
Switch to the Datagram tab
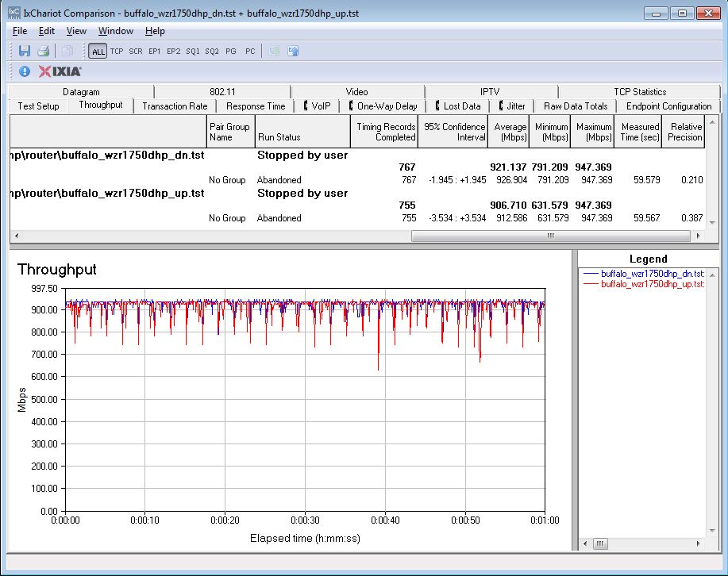tap(81, 92)
